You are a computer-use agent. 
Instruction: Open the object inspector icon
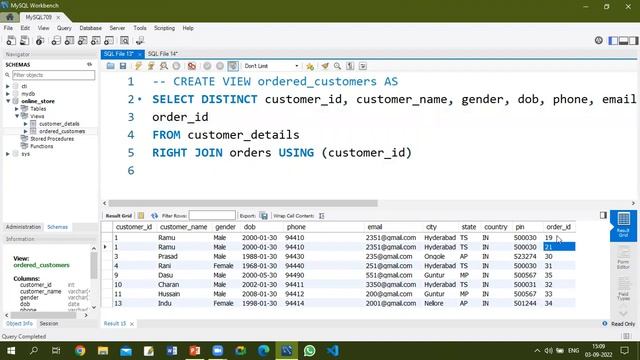click(40, 40)
